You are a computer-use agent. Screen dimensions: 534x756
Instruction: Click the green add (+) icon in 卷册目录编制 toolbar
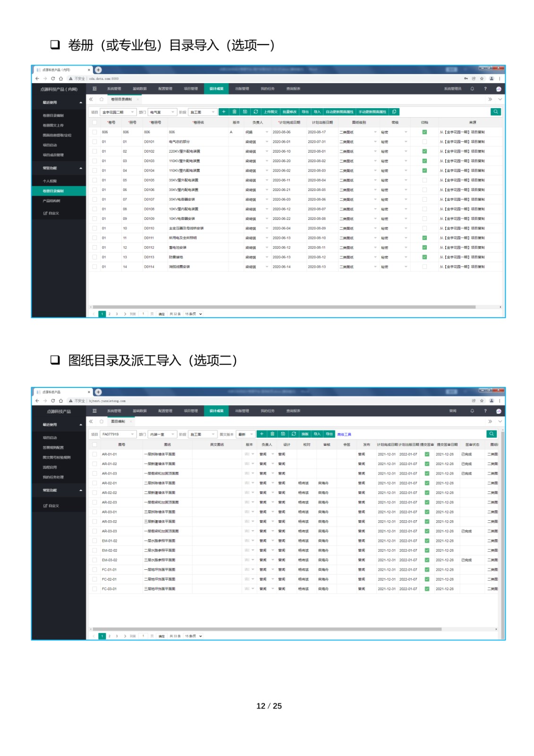pyautogui.click(x=224, y=112)
